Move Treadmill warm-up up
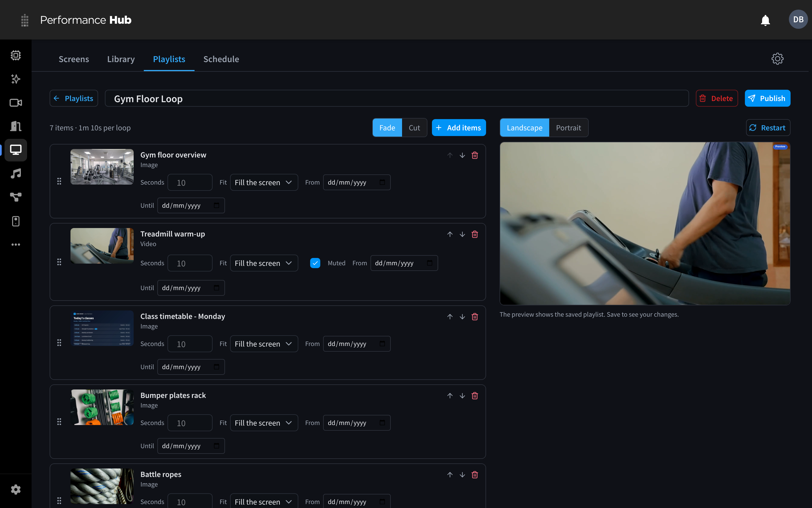This screenshot has height=508, width=812. (x=450, y=234)
